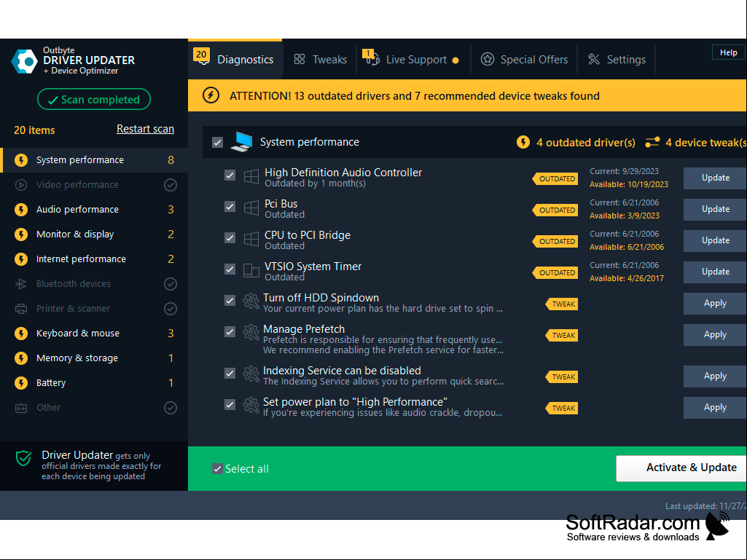Apply the Turn off HDD Spindown tweak
747x560 pixels.
point(715,304)
